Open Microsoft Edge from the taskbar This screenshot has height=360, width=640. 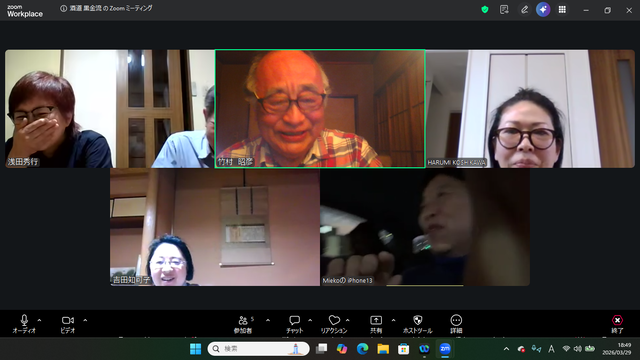(362, 349)
